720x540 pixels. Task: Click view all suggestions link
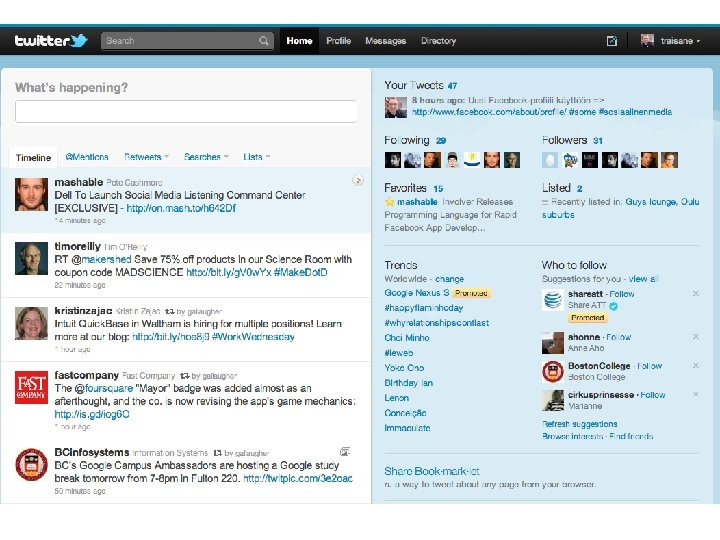pos(643,279)
